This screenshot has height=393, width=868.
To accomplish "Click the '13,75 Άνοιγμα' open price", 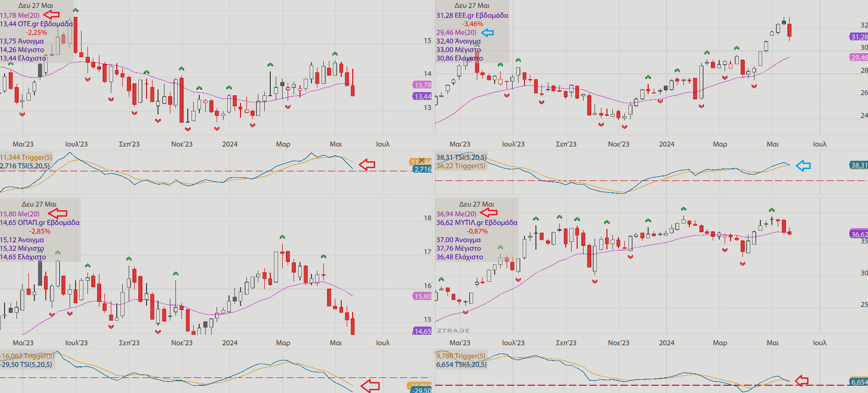I will click(x=22, y=41).
